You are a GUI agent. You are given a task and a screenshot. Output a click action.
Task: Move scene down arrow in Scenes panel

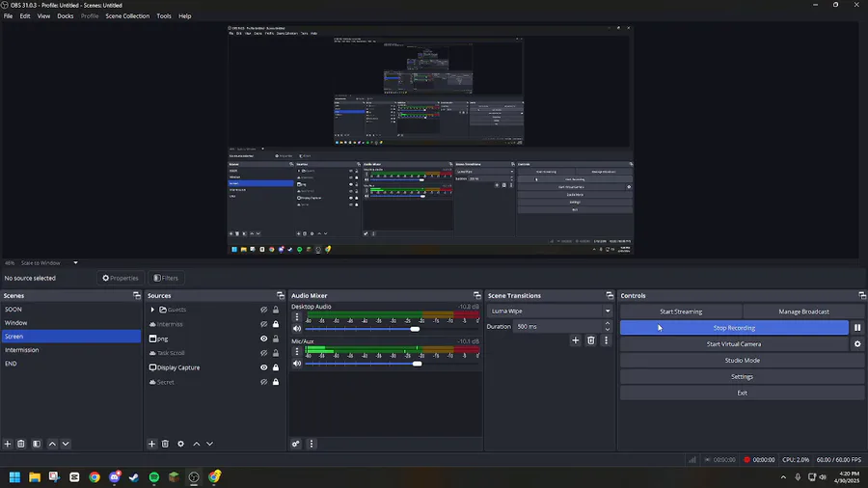pyautogui.click(x=66, y=444)
